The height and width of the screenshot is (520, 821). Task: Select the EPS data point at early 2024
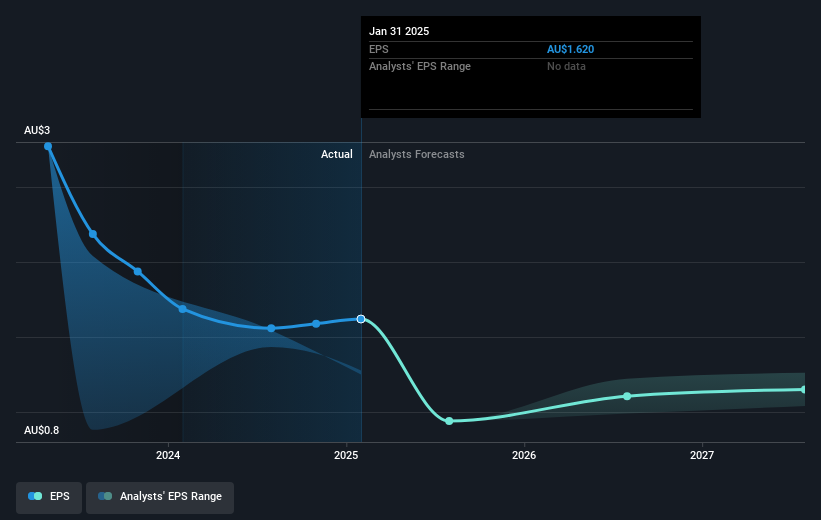[183, 309]
